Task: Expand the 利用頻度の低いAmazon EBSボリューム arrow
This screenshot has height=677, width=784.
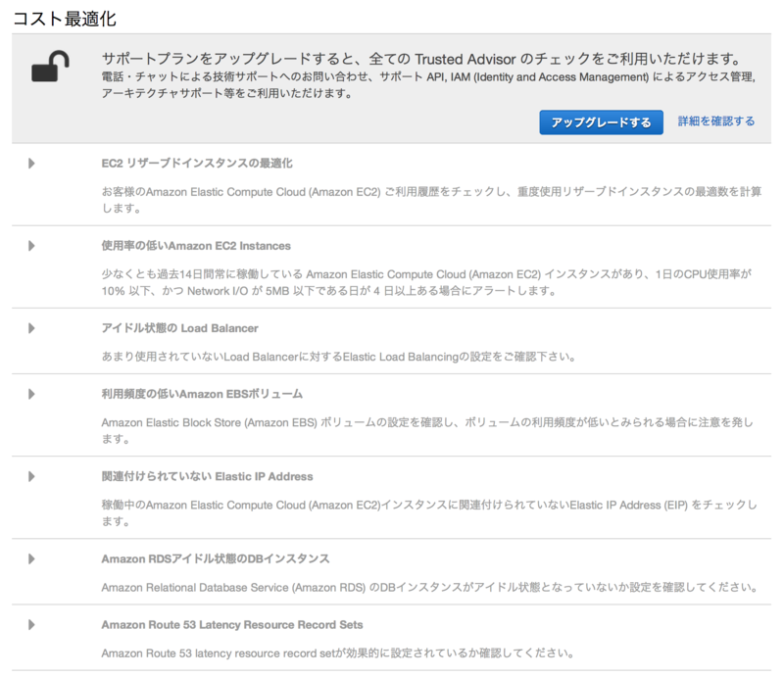Action: tap(31, 394)
